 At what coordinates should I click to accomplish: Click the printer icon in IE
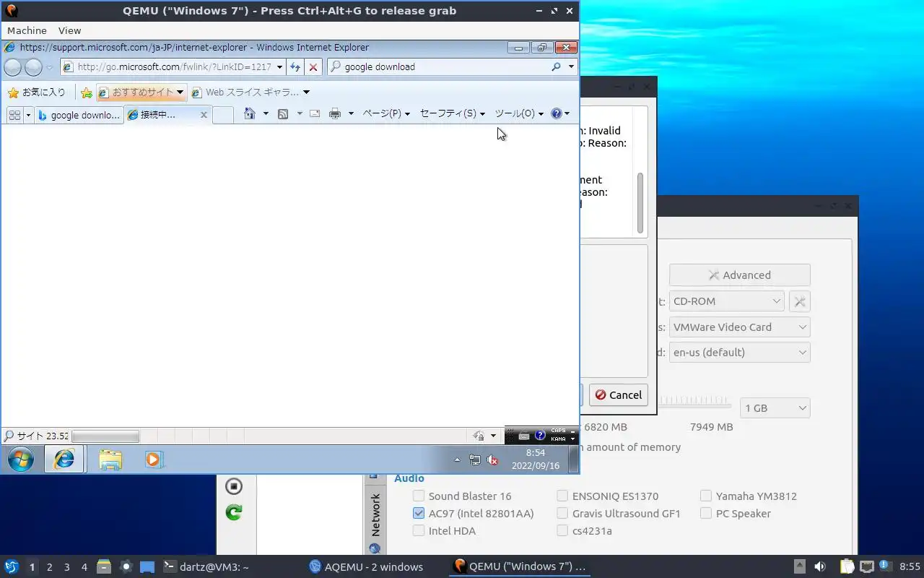coord(335,113)
